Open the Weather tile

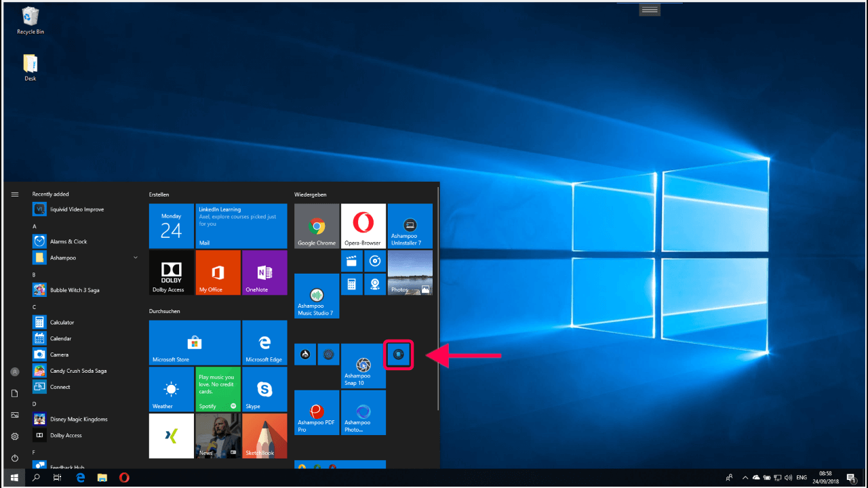point(171,389)
